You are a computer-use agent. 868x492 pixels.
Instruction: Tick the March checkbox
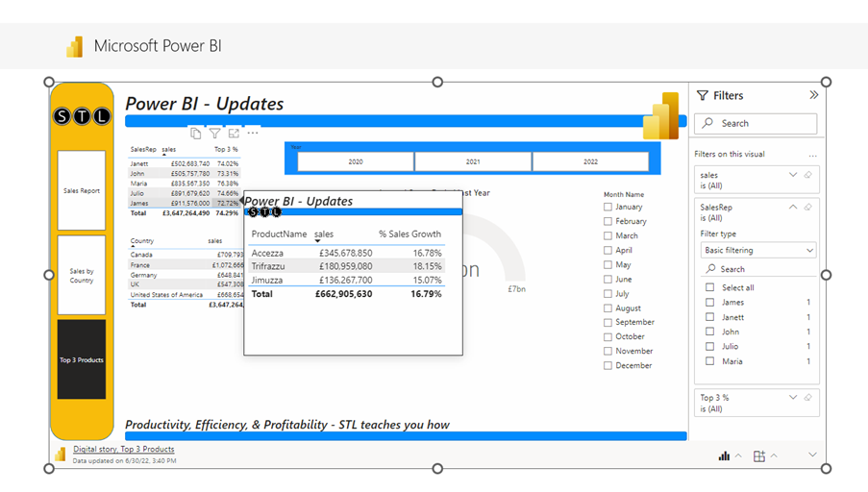[608, 235]
